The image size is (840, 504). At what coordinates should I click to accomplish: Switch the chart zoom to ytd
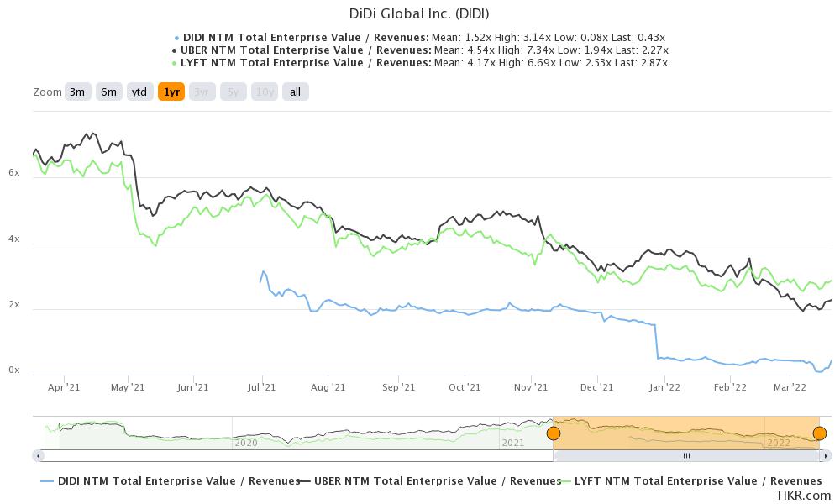(139, 92)
